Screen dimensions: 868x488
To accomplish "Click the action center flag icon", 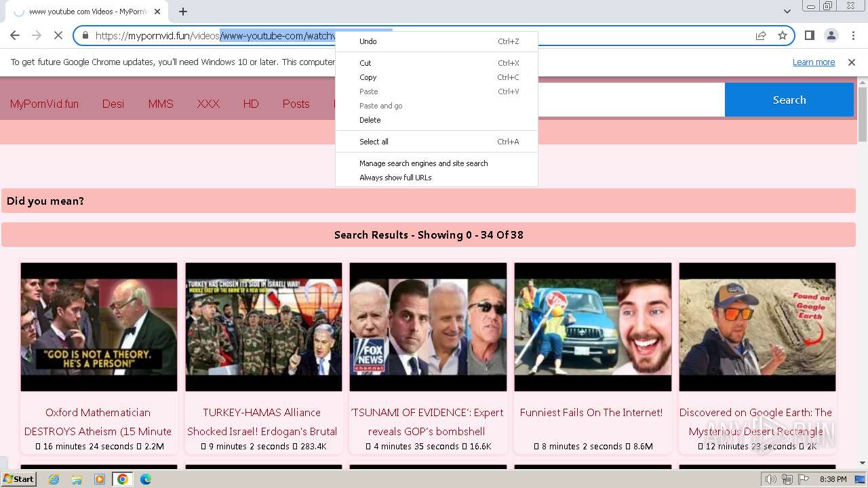I will [x=804, y=479].
